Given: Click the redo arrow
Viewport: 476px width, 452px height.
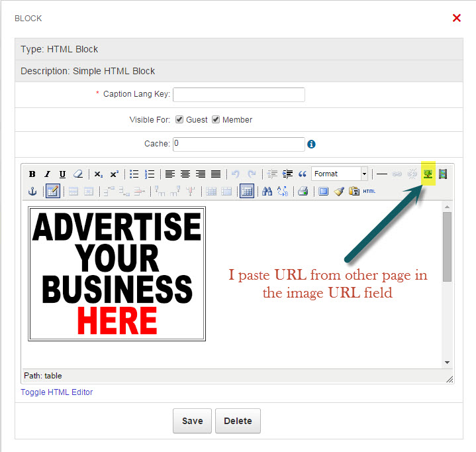Looking at the screenshot, I should pyautogui.click(x=252, y=174).
